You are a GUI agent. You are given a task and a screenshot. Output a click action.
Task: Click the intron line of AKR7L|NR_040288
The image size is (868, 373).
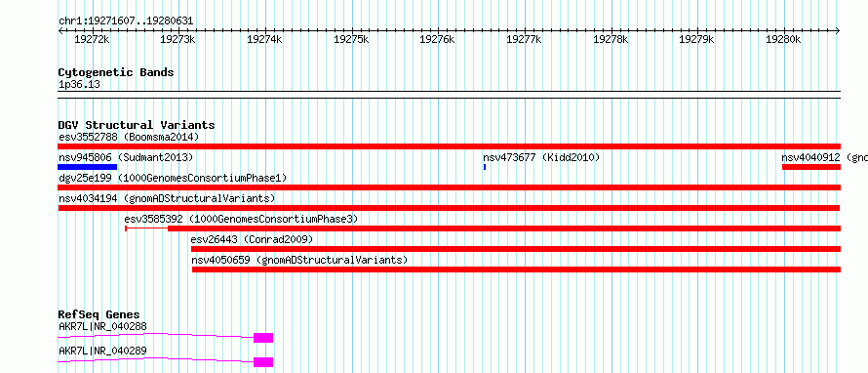pyautogui.click(x=155, y=334)
